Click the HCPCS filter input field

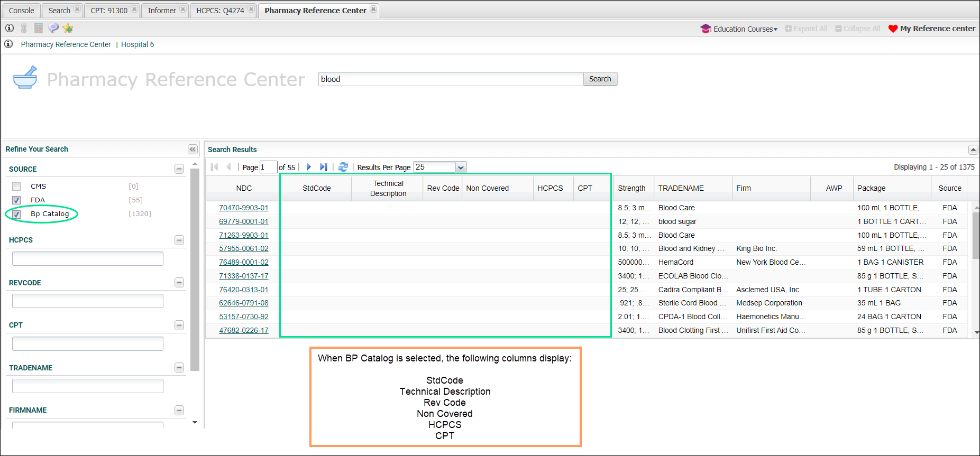pos(88,259)
